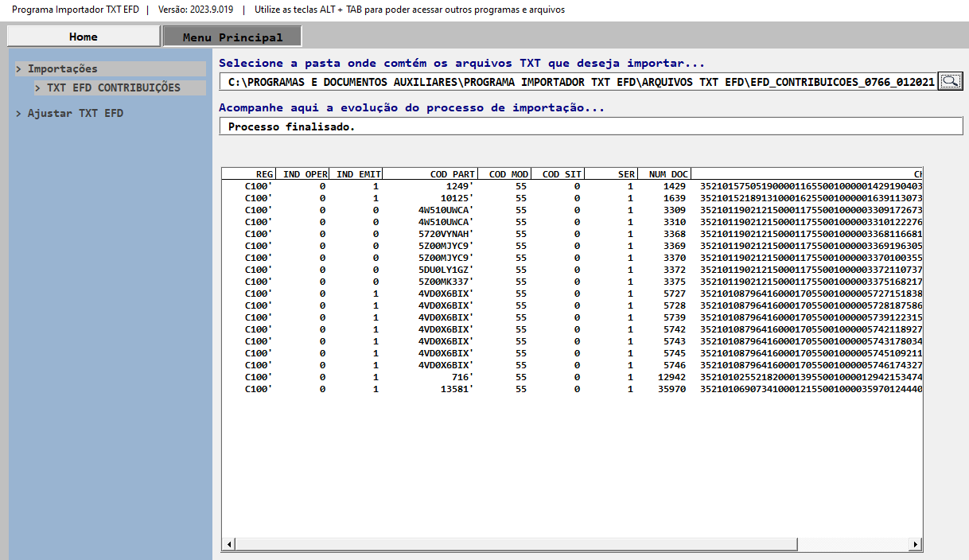Click NUM DOC cell 12942
The height and width of the screenshot is (560, 969).
(x=671, y=377)
